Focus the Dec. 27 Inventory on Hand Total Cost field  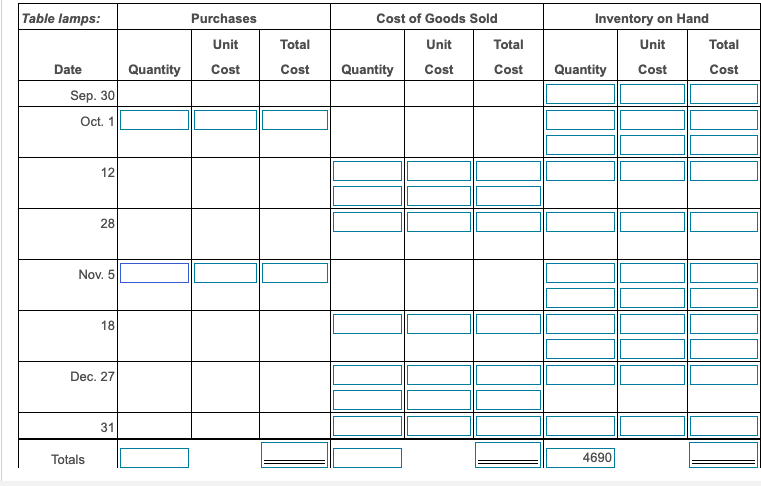tap(724, 375)
